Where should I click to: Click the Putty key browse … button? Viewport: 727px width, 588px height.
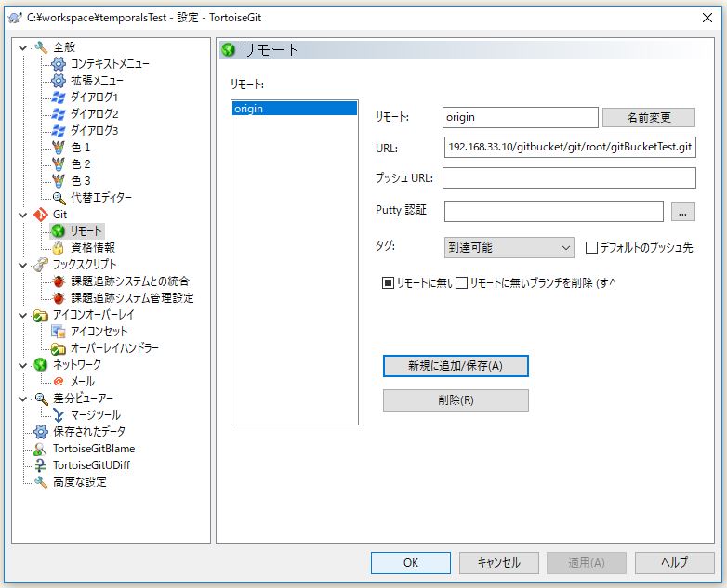682,212
